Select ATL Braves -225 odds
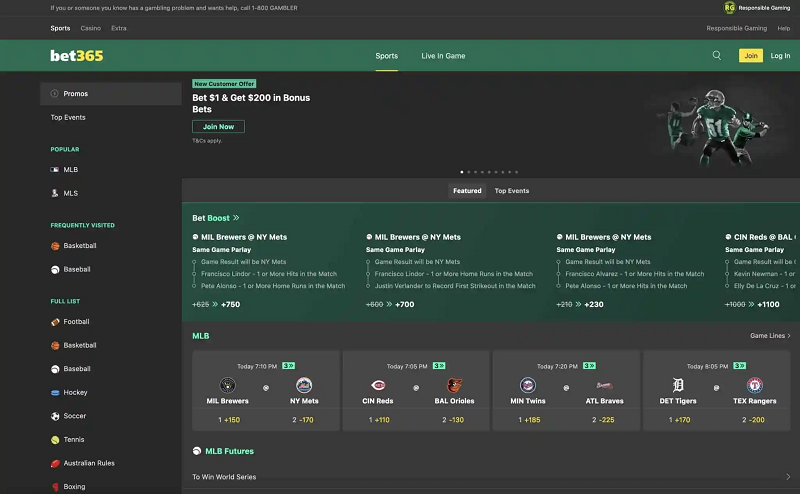Screen dimensions: 800x494 603,420
